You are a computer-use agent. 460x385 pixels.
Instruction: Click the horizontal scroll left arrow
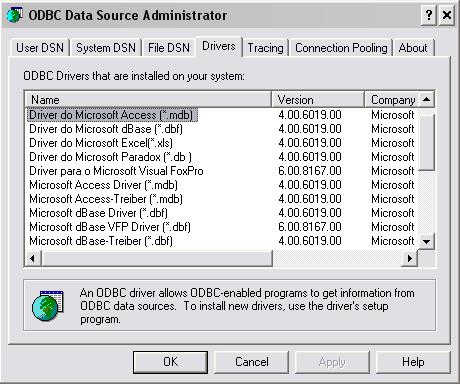tap(33, 258)
